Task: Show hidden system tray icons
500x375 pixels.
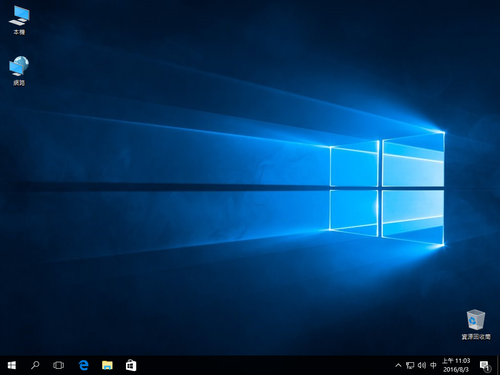Action: click(398, 365)
